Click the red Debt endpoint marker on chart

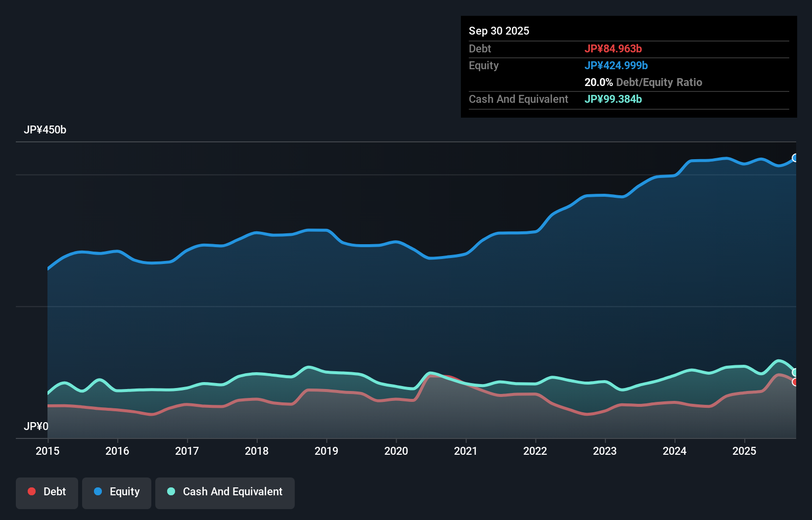(795, 382)
